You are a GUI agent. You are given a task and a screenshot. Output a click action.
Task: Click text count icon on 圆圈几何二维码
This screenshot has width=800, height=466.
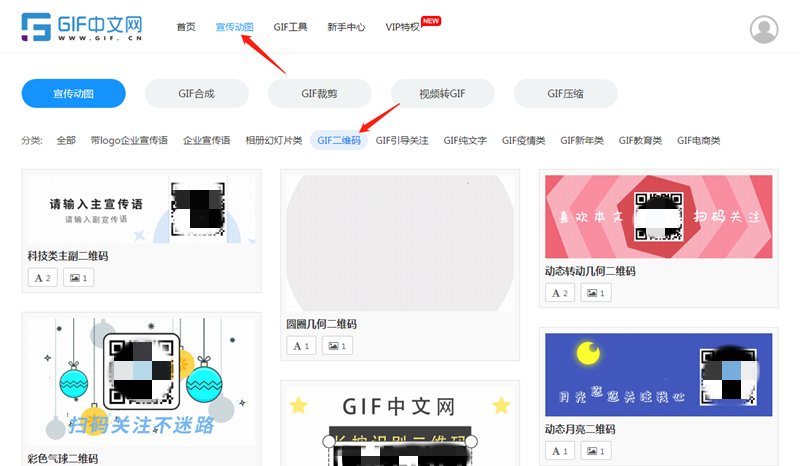pyautogui.click(x=301, y=346)
